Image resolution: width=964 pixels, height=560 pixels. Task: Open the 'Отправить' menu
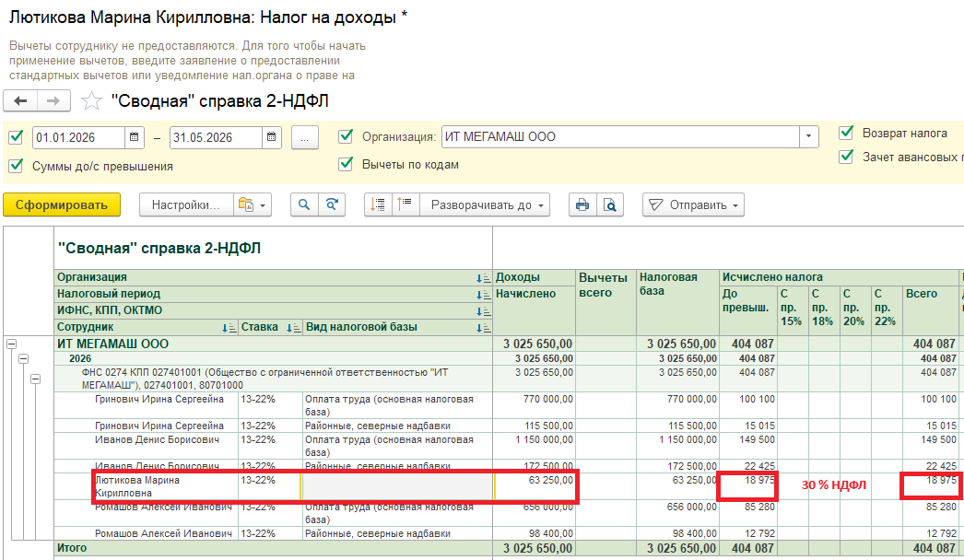693,204
